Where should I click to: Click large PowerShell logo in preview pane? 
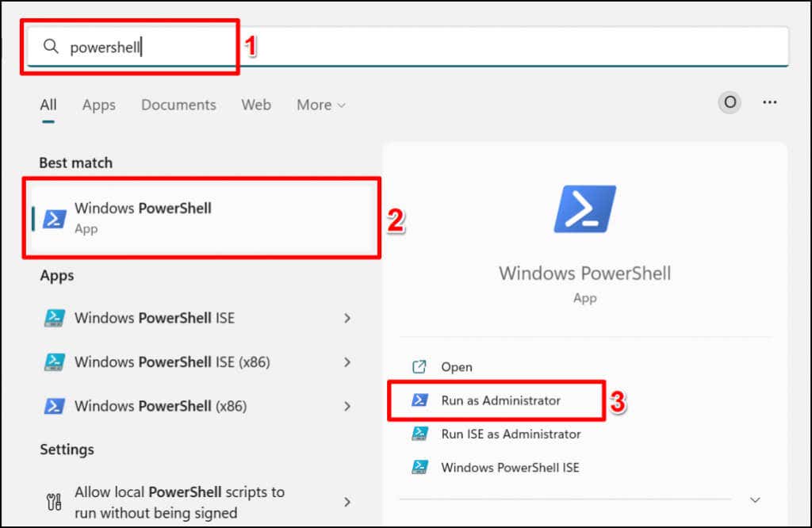[x=585, y=209]
